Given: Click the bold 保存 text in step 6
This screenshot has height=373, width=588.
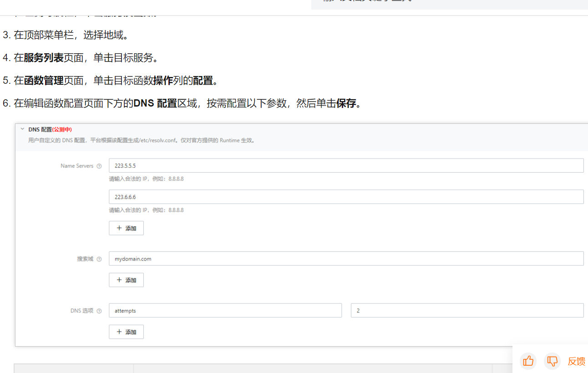Looking at the screenshot, I should pos(346,103).
